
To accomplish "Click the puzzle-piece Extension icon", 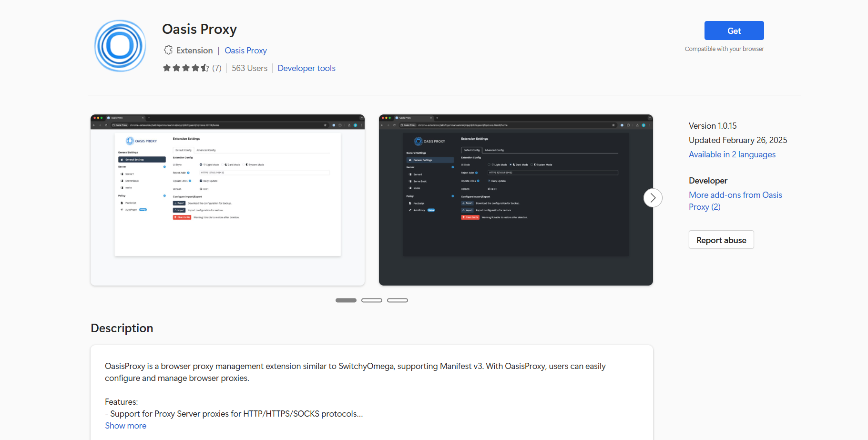I will (168, 50).
